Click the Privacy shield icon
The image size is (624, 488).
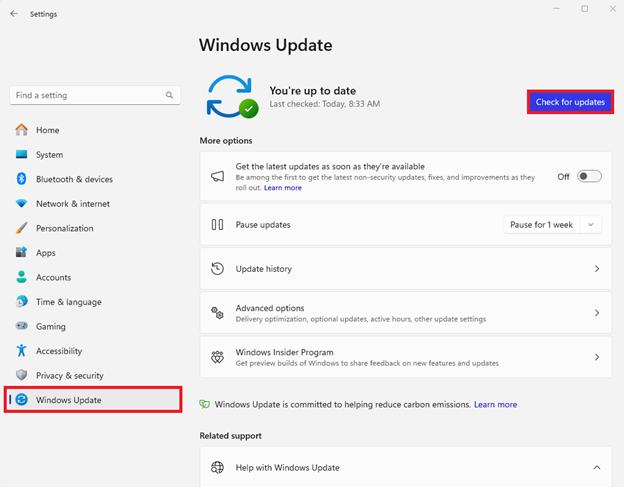(x=21, y=375)
